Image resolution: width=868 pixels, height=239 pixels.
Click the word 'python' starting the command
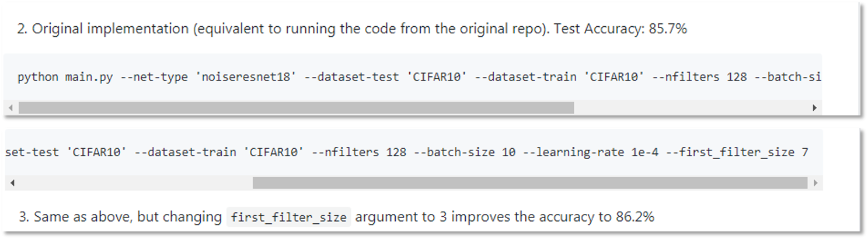point(38,77)
